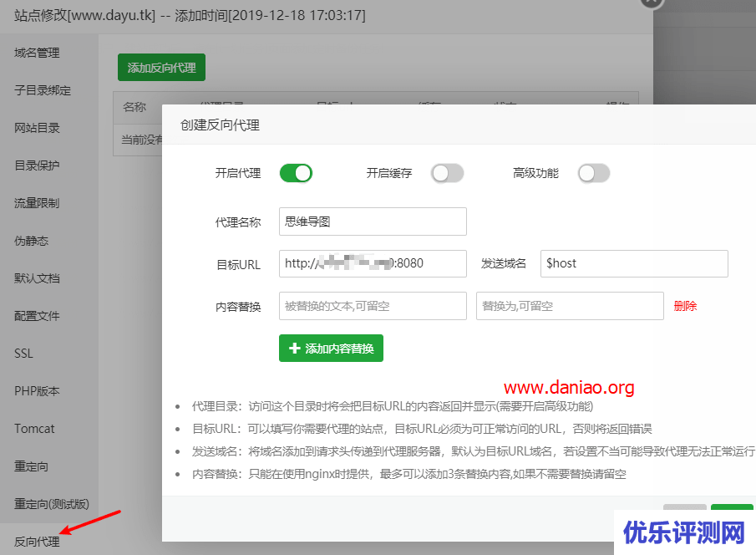
Task: Click the plus icon on 添加内容替换
Action: coord(295,348)
